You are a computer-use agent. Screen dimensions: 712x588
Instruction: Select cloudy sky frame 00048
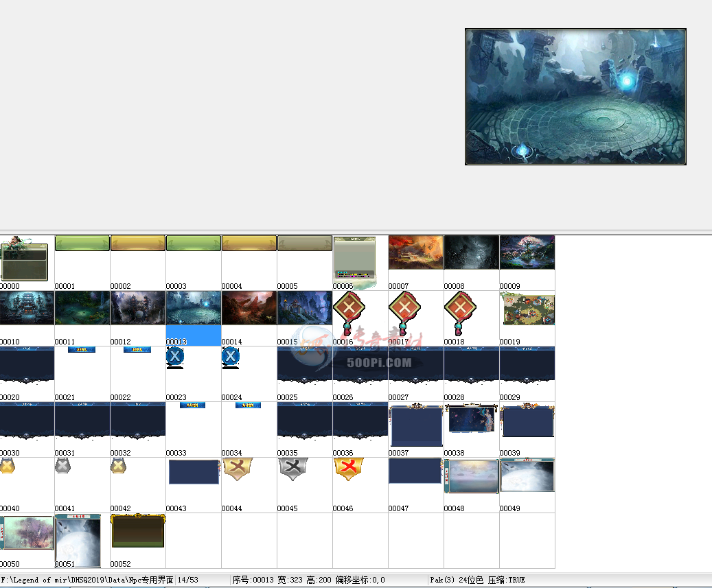click(x=471, y=476)
